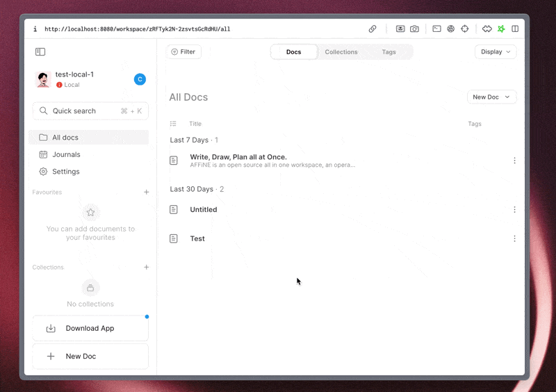Switch to the Docs tab
Image resolution: width=556 pixels, height=392 pixels.
point(293,52)
